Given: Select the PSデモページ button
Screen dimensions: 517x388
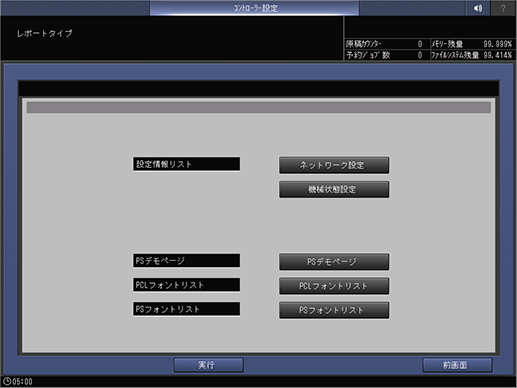Looking at the screenshot, I should [334, 262].
